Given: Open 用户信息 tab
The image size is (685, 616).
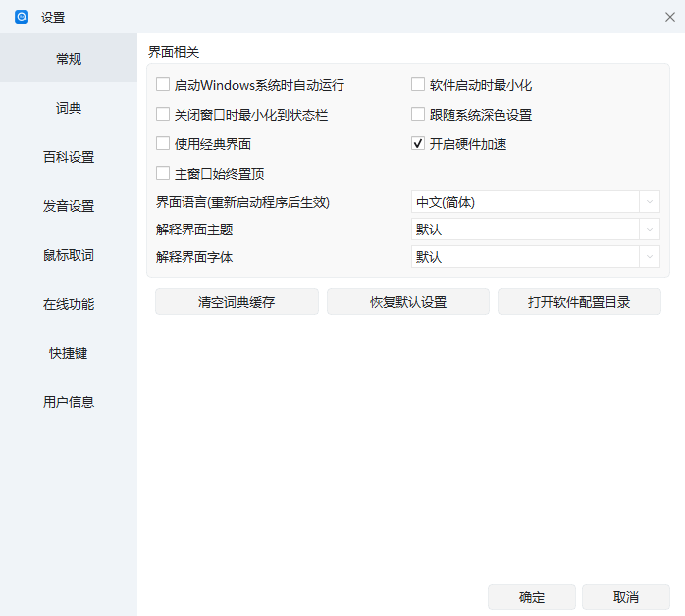Looking at the screenshot, I should 69,401.
